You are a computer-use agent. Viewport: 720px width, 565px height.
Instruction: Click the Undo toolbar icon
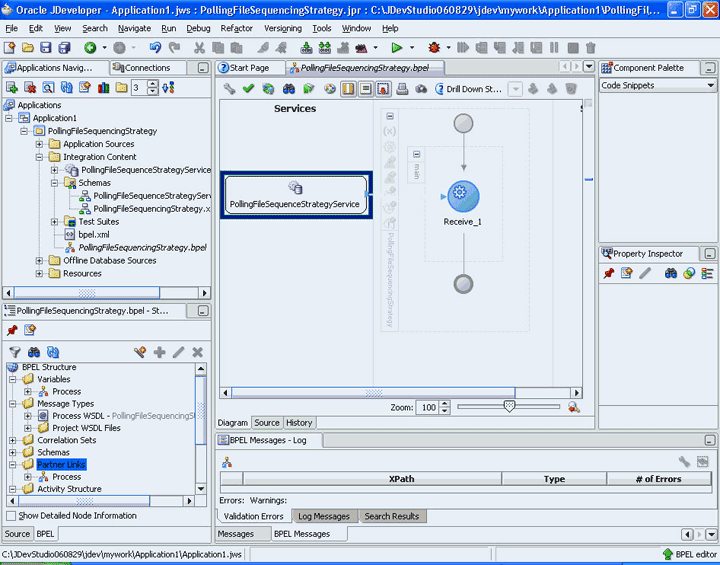155,47
